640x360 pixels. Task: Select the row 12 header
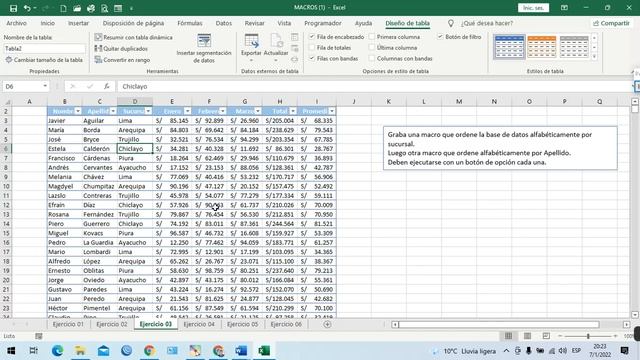[6, 205]
